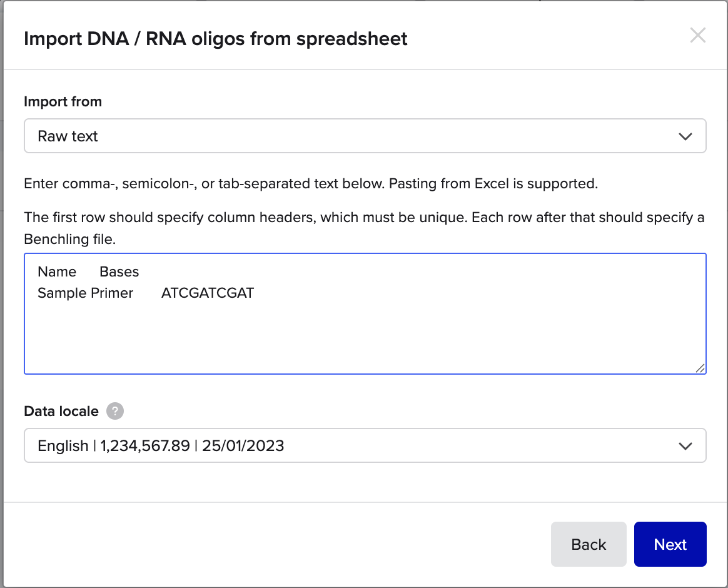Screen dimensions: 728x588
Task: Click the Data locale help question mark icon
Action: 115,411
